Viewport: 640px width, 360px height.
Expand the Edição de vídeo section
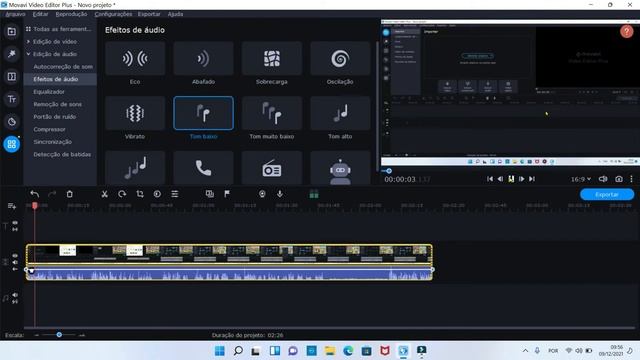[x=28, y=42]
